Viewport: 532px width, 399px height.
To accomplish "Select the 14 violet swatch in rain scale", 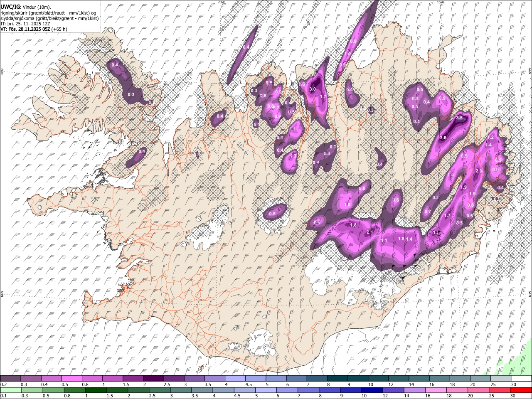I will point(414,390).
